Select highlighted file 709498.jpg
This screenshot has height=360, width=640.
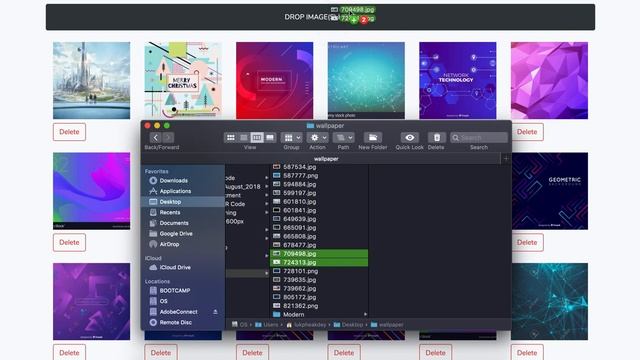[x=319, y=253]
